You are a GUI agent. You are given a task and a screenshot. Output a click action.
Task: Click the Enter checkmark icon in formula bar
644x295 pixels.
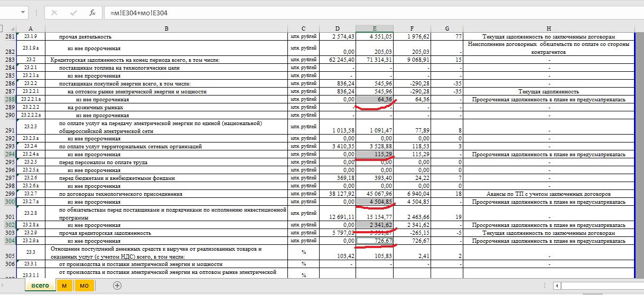73,12
